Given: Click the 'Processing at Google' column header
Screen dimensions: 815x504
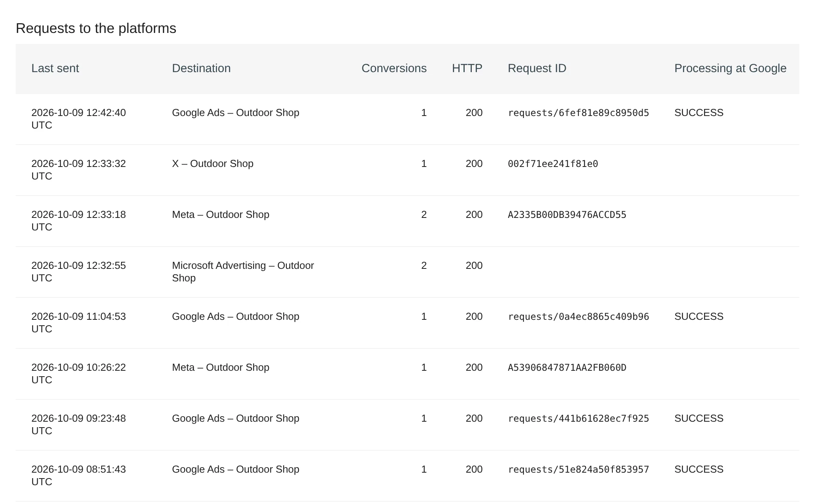Looking at the screenshot, I should coord(730,68).
